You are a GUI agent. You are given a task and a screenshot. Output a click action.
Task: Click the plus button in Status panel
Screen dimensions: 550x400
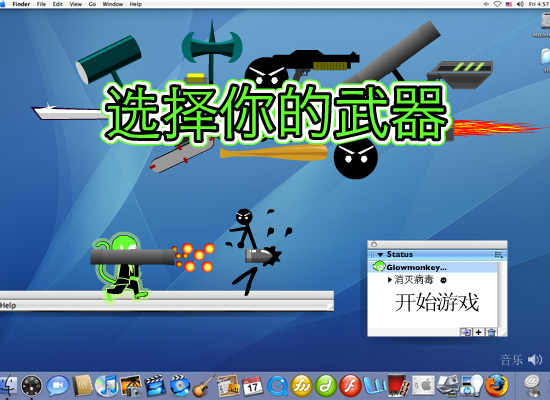coord(478,332)
